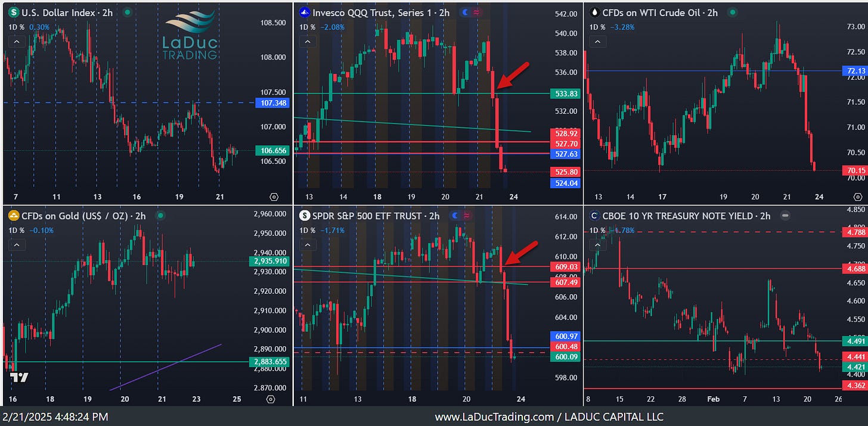The image size is (868, 426).
Task: Click the green 4.491 yield level label
Action: (x=854, y=341)
